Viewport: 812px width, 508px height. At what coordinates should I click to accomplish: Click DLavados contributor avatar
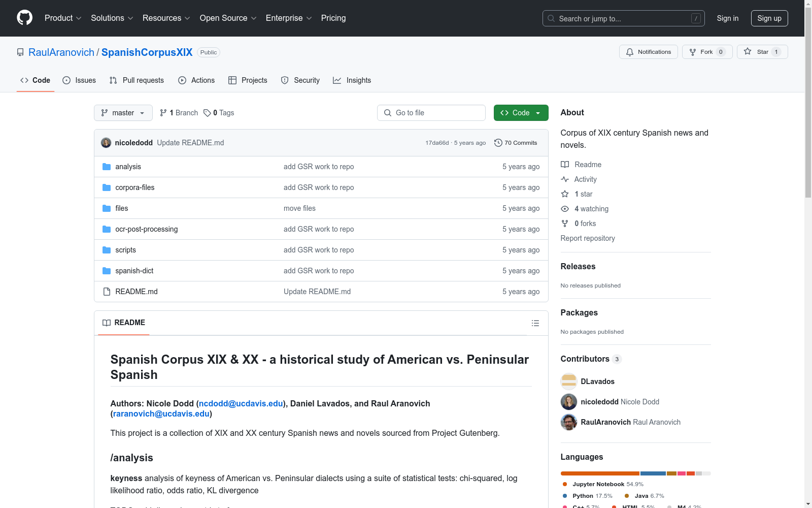click(x=569, y=382)
